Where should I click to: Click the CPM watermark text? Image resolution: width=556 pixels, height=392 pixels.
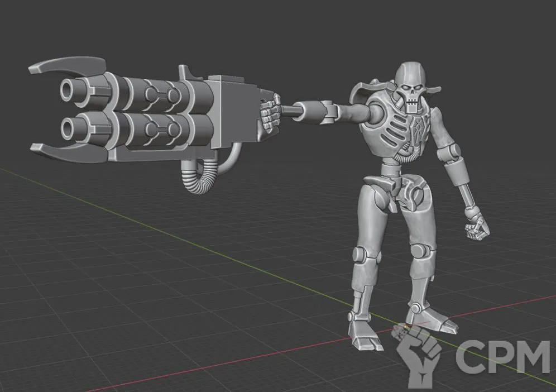click(501, 356)
